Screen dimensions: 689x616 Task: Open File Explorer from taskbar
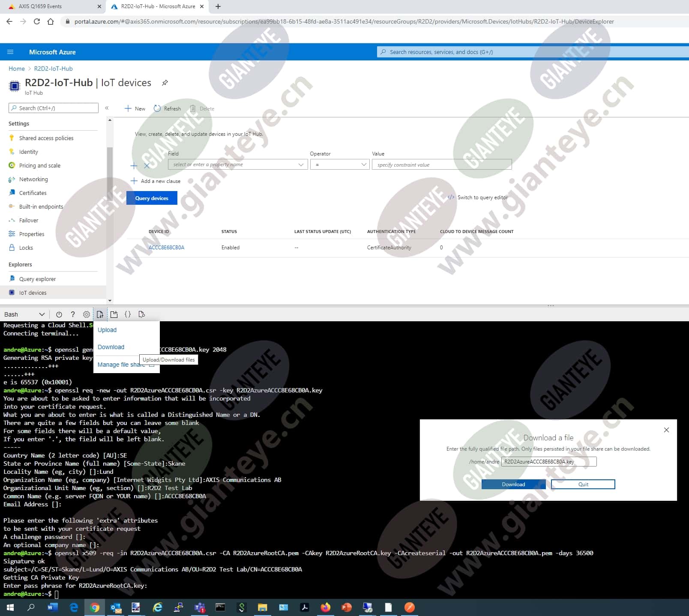[x=263, y=607]
